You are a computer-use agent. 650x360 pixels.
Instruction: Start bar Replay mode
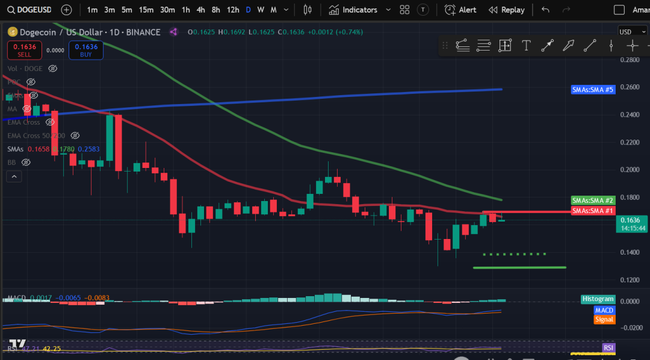[506, 10]
